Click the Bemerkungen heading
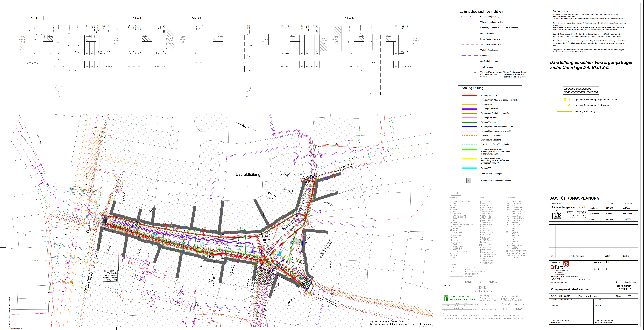 point(561,11)
